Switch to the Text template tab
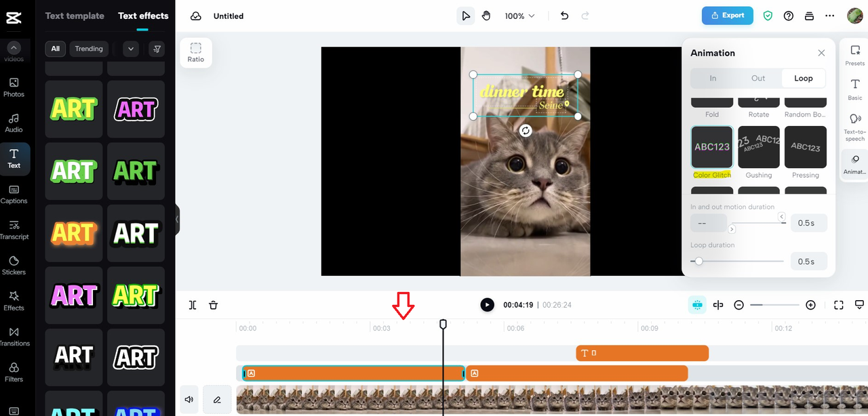Screen dimensions: 868x416 coord(75,16)
